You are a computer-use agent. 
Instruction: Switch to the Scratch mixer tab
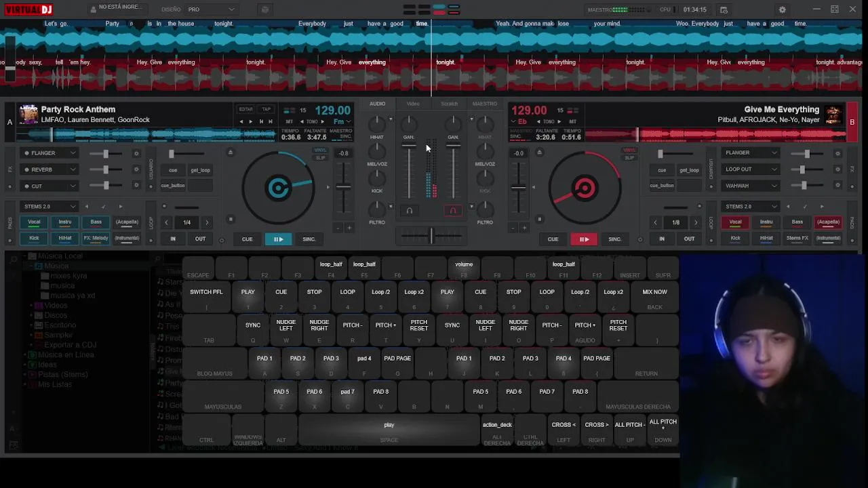pyautogui.click(x=449, y=104)
